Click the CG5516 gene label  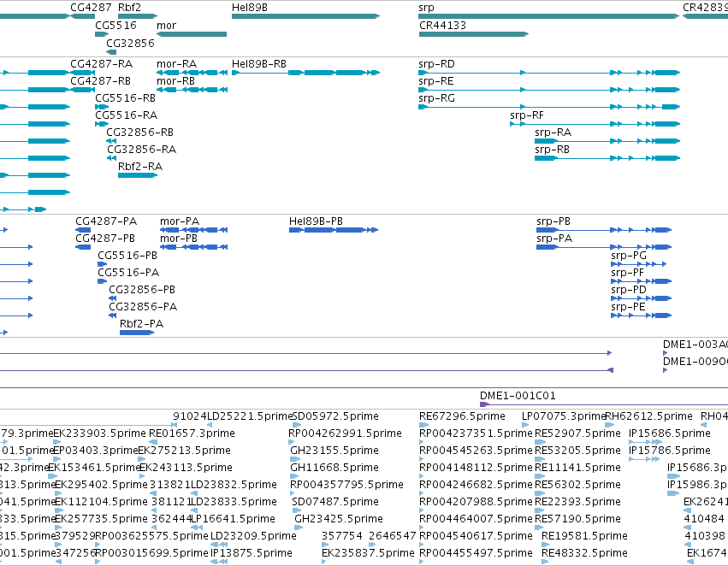116,25
